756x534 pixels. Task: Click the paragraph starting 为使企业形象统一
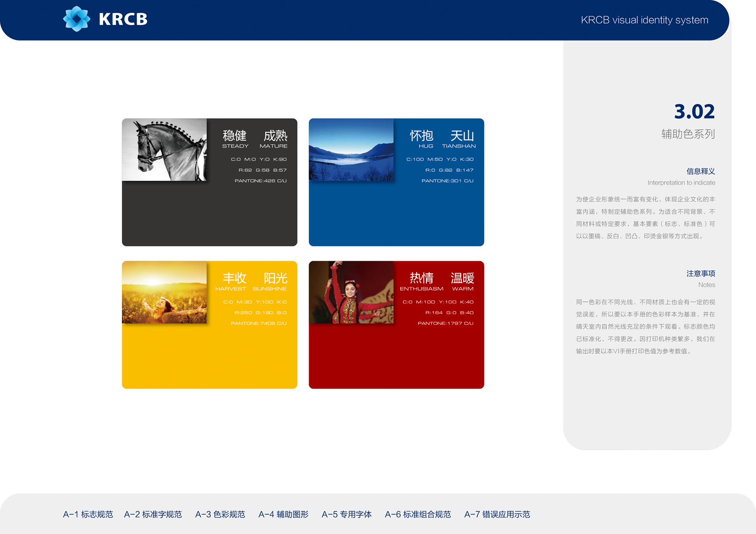[646, 218]
